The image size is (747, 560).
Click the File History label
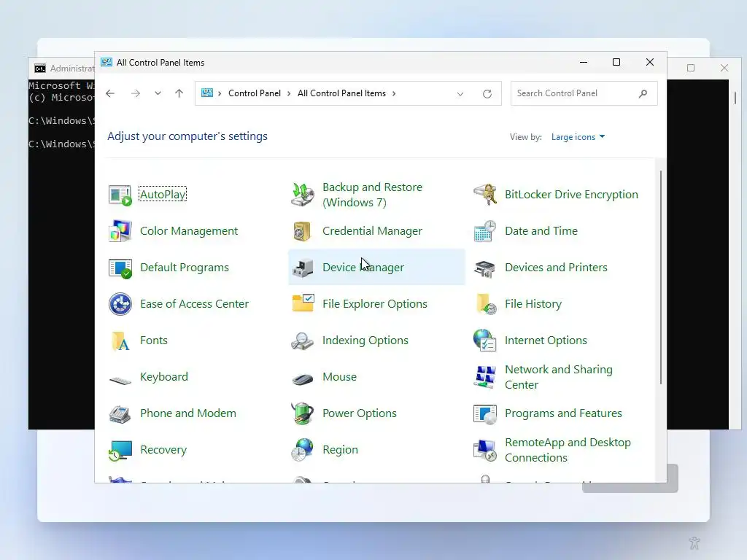coord(533,304)
